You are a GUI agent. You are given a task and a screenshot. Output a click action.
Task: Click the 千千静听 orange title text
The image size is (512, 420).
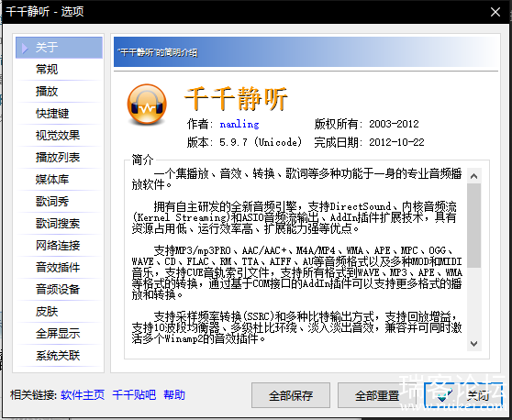pyautogui.click(x=236, y=98)
